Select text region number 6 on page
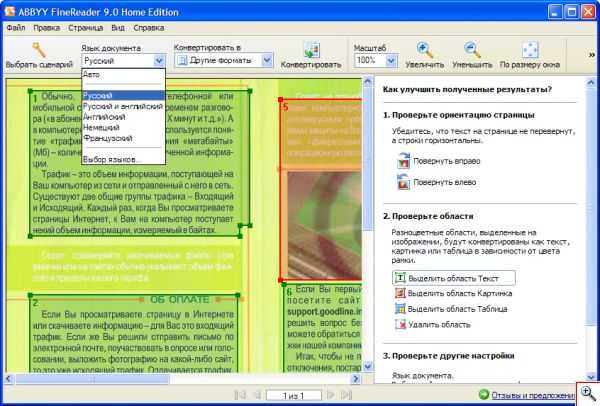The height and width of the screenshot is (406, 600). 323,329
